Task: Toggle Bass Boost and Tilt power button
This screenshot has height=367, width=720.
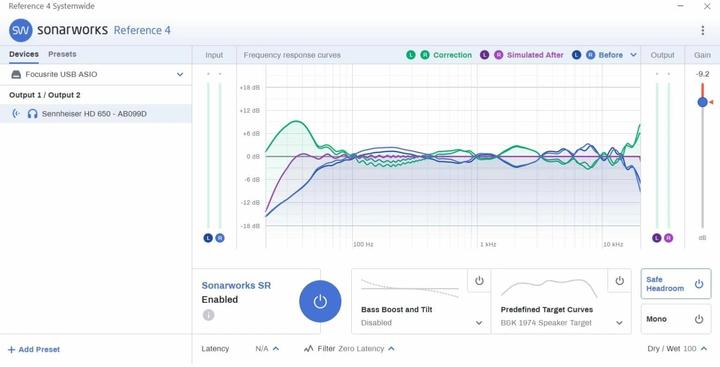Action: [x=479, y=281]
